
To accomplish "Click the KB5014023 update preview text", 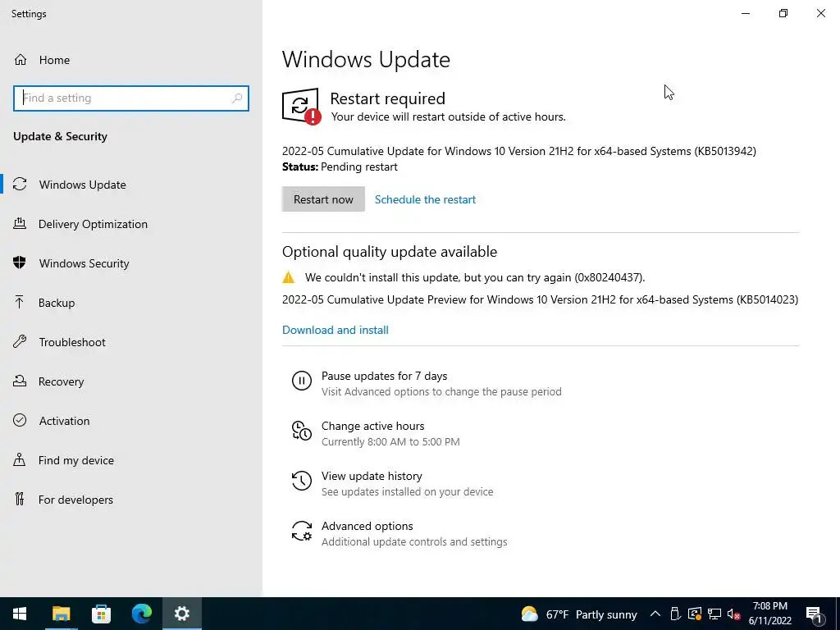I will 540,299.
